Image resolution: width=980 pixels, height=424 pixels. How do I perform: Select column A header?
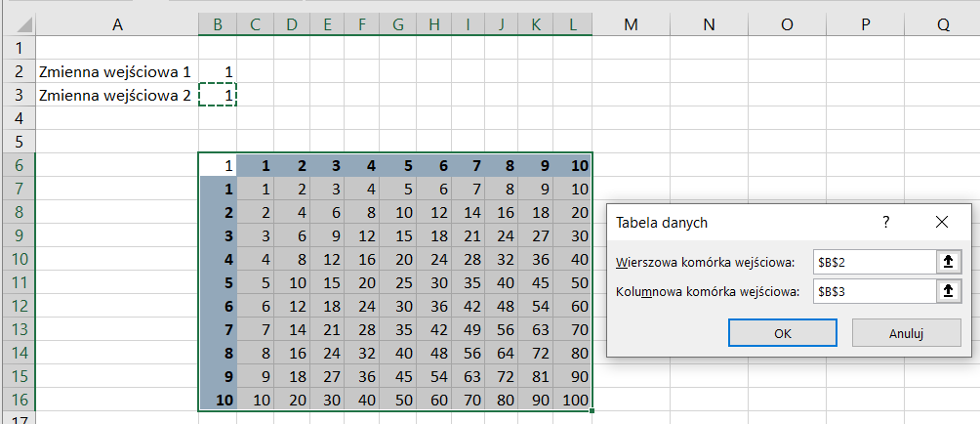(117, 24)
